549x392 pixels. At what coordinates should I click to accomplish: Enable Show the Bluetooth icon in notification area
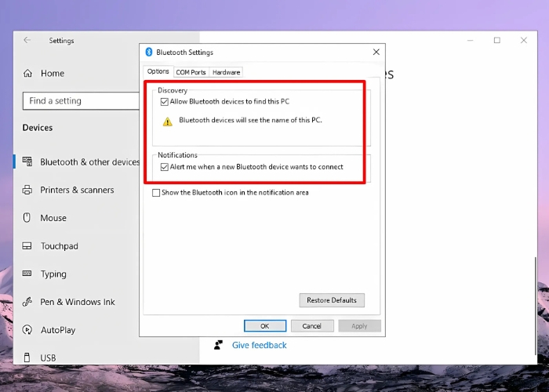pos(156,193)
